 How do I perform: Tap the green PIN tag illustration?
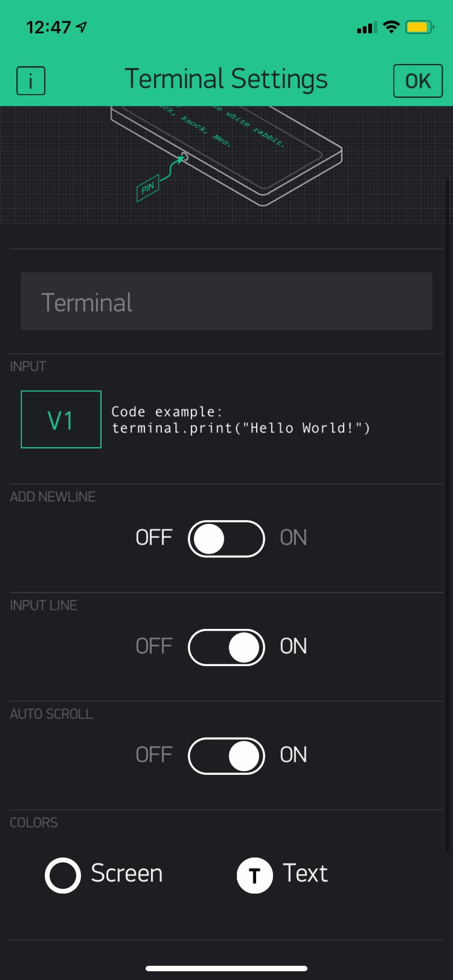(x=148, y=188)
